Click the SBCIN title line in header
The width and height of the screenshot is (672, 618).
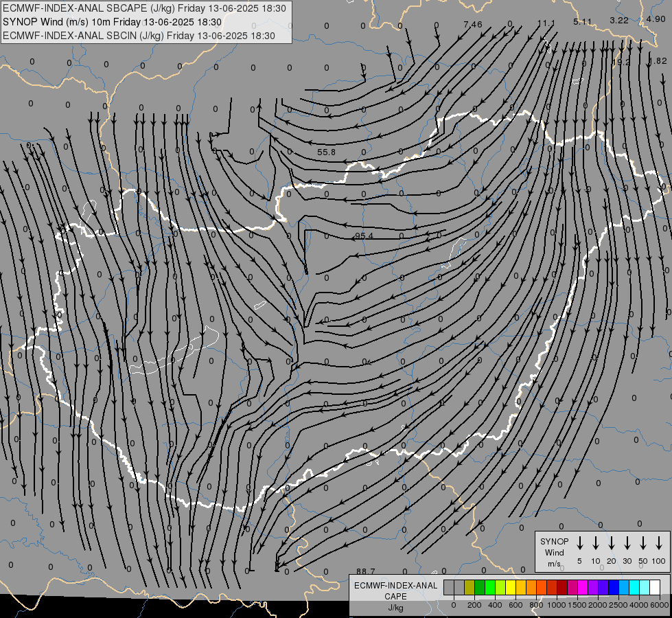[139, 36]
